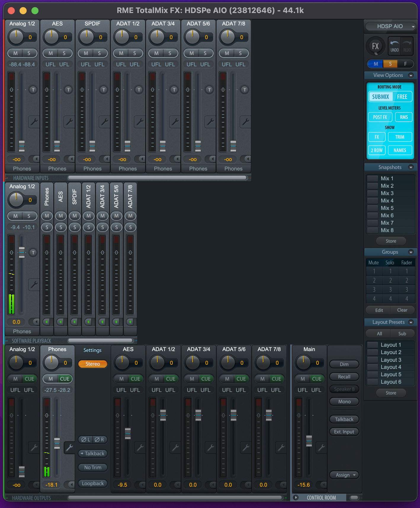
Task: Open wrench settings on AES hardware output
Action: pyautogui.click(x=140, y=447)
